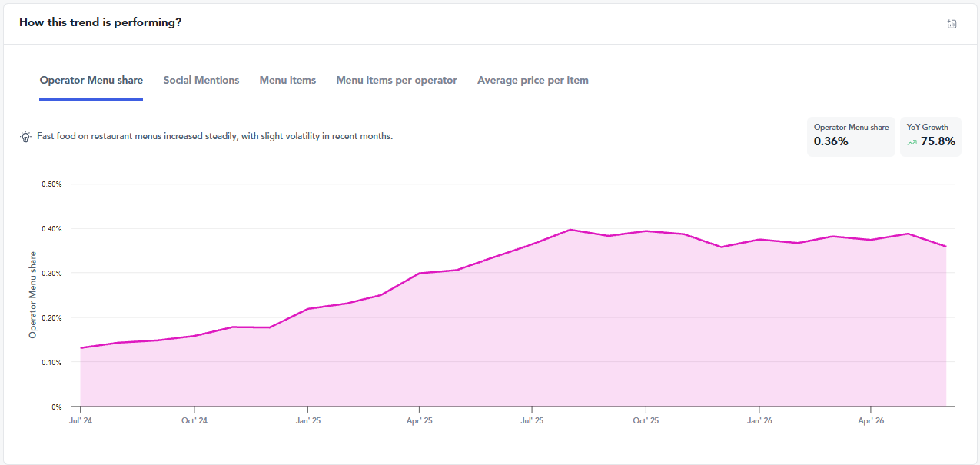Open the Social Mentions tab
The width and height of the screenshot is (980, 465).
201,80
